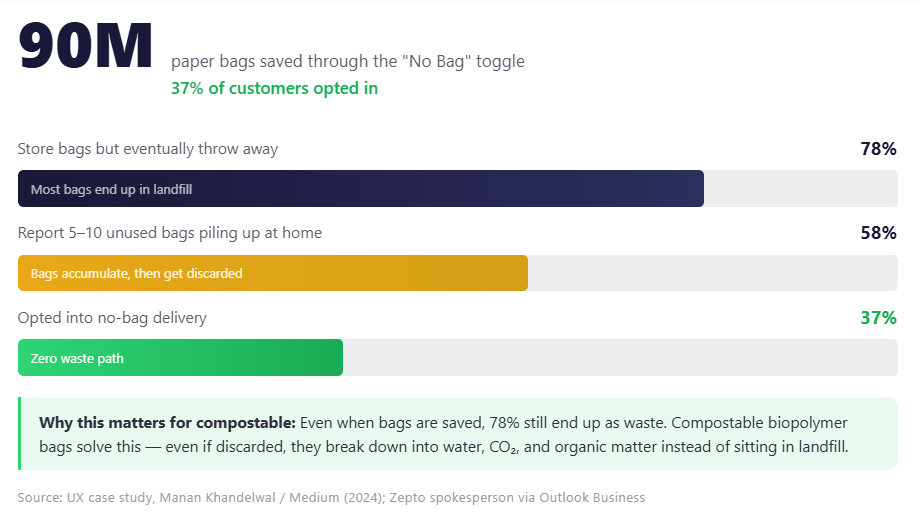Click the bold 58% value
Screen dimensions: 920x512
(x=878, y=233)
